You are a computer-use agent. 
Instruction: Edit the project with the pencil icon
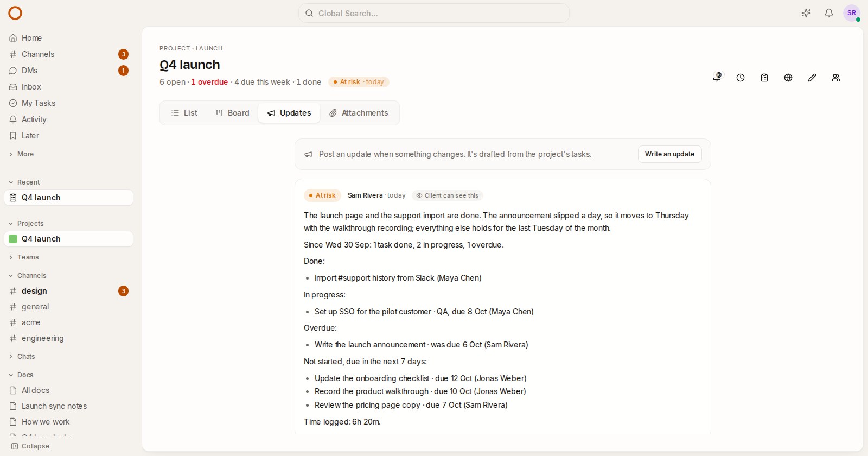tap(812, 78)
